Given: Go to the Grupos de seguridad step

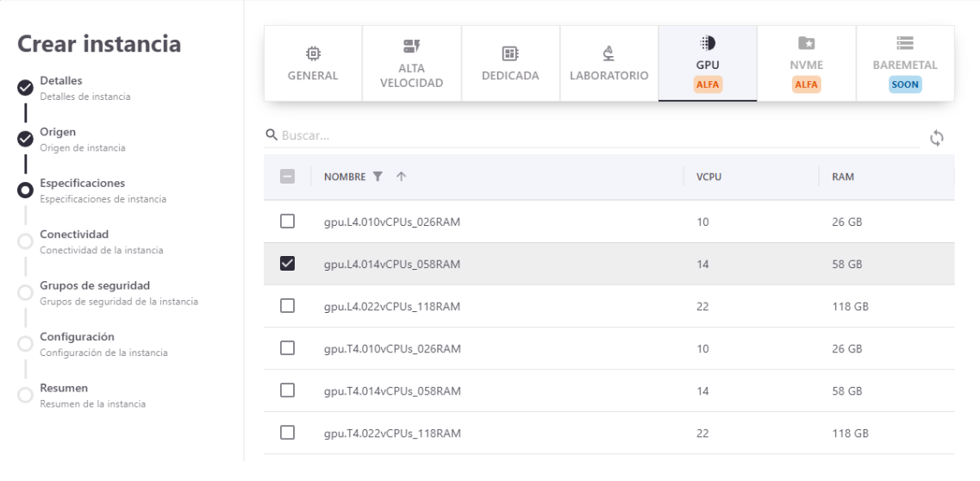Looking at the screenshot, I should pos(95,285).
